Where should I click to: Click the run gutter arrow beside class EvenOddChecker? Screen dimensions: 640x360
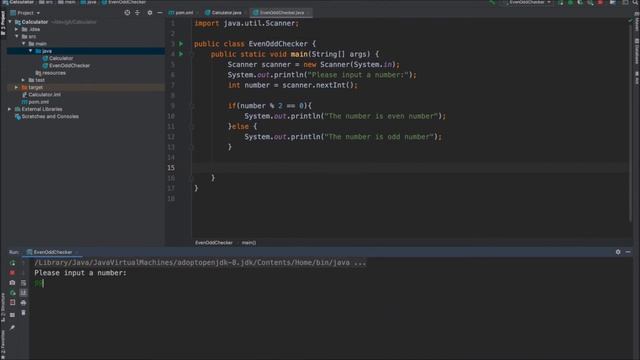[181, 44]
